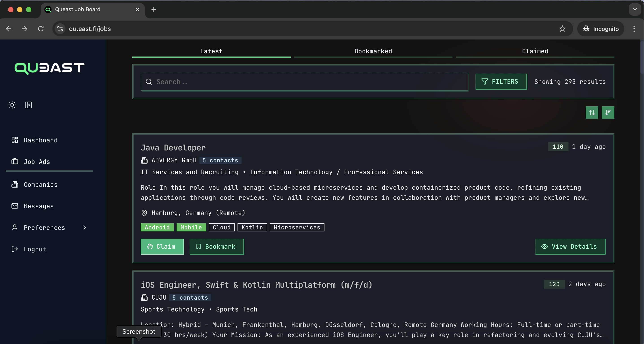Switch to the Bookmarked tab
644x344 pixels.
click(x=373, y=51)
